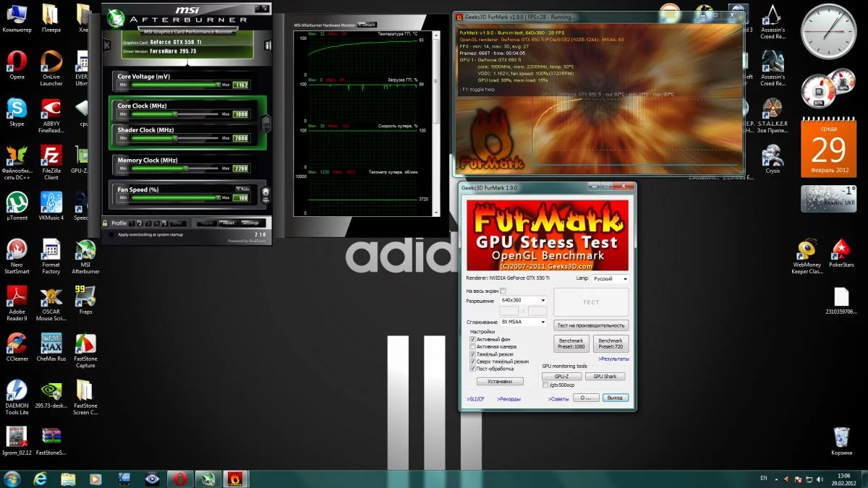This screenshot has height=488, width=868.
Task: Toggle the Afterburner profile lock icon
Action: pos(106,223)
